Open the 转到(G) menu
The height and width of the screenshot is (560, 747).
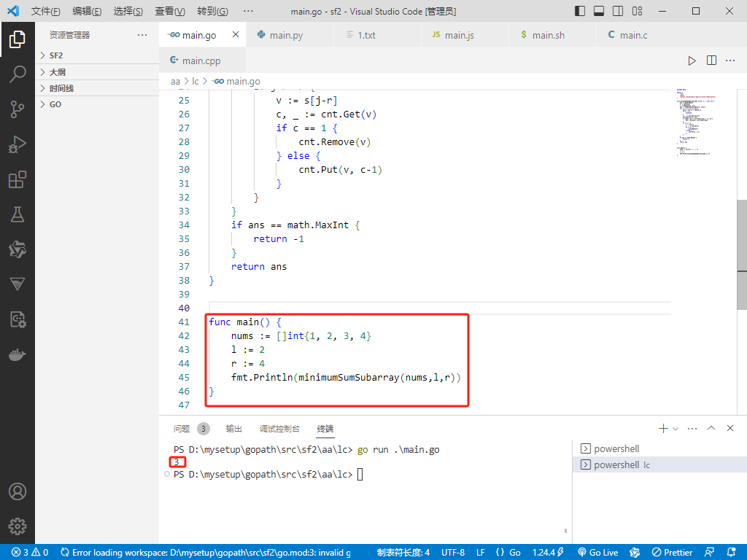point(212,11)
